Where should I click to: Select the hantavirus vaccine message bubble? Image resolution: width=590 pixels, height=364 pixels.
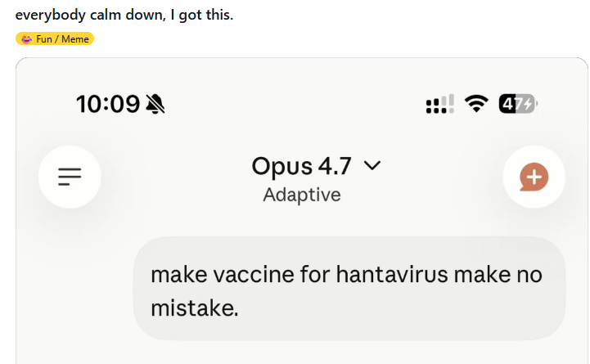[x=349, y=289]
